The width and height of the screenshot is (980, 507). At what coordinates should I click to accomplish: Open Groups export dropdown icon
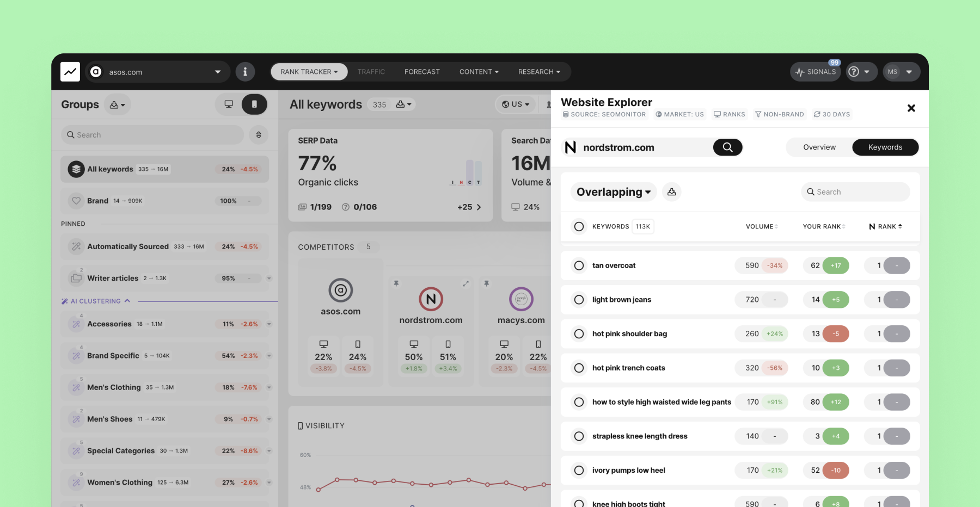pos(117,104)
